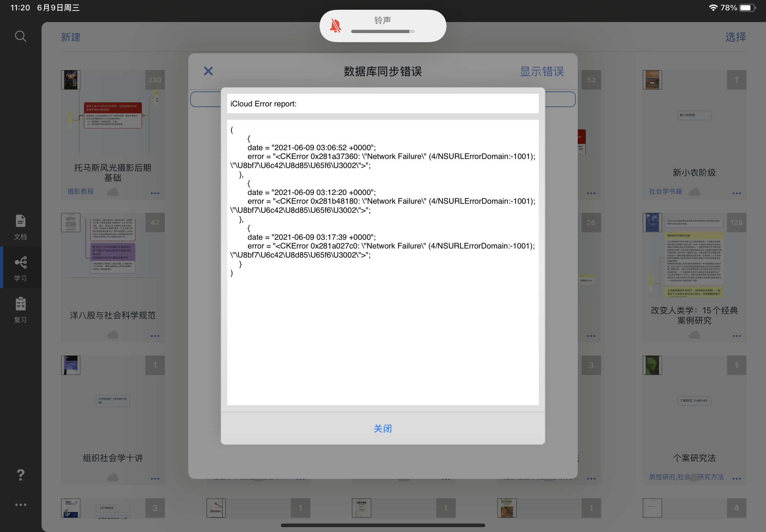The image size is (766, 532).
Task: Open the help question mark icon
Action: [20, 475]
